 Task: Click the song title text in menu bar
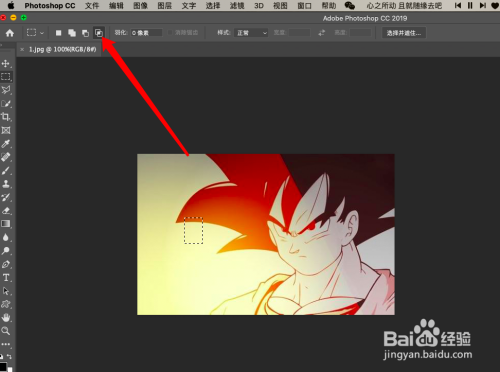pyautogui.click(x=404, y=6)
